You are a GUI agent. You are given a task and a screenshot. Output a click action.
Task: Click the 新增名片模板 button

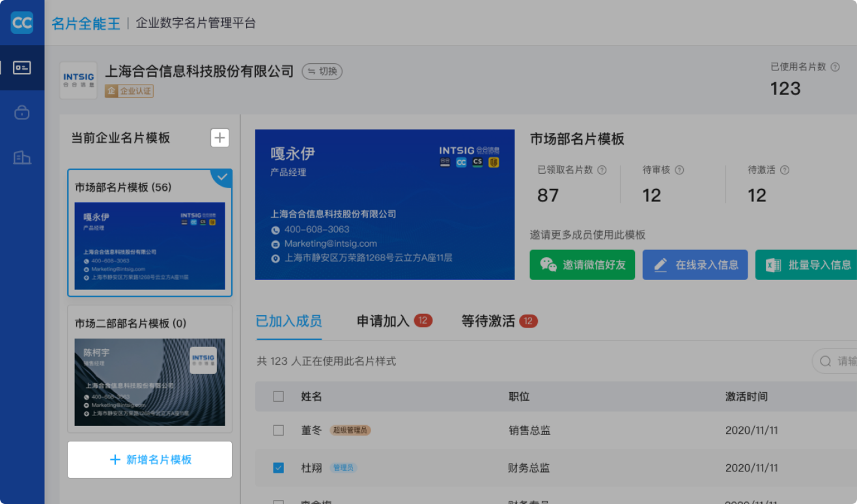pos(150,460)
